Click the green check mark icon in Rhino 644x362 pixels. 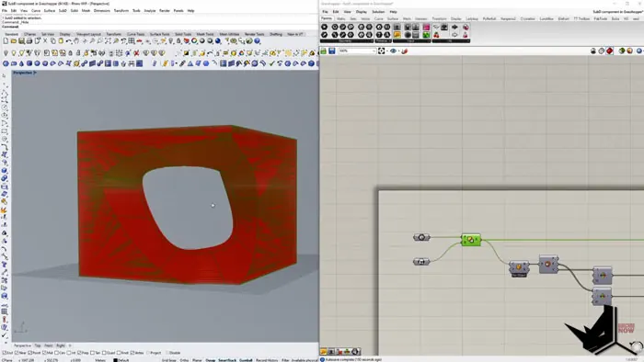click(x=271, y=63)
